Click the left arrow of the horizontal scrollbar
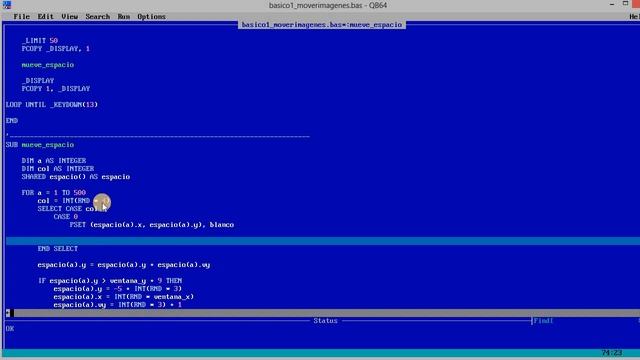Screen dimensions: 640x360 (x=8, y=313)
